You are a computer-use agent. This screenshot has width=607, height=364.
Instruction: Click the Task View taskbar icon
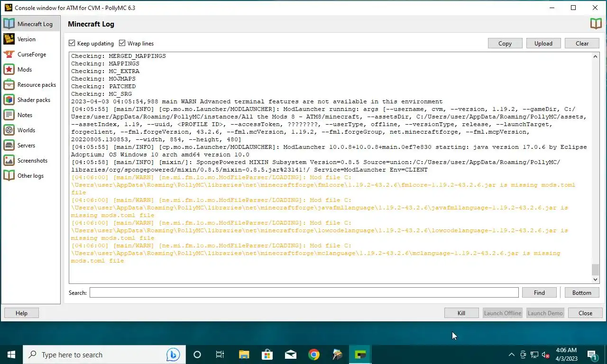220,355
